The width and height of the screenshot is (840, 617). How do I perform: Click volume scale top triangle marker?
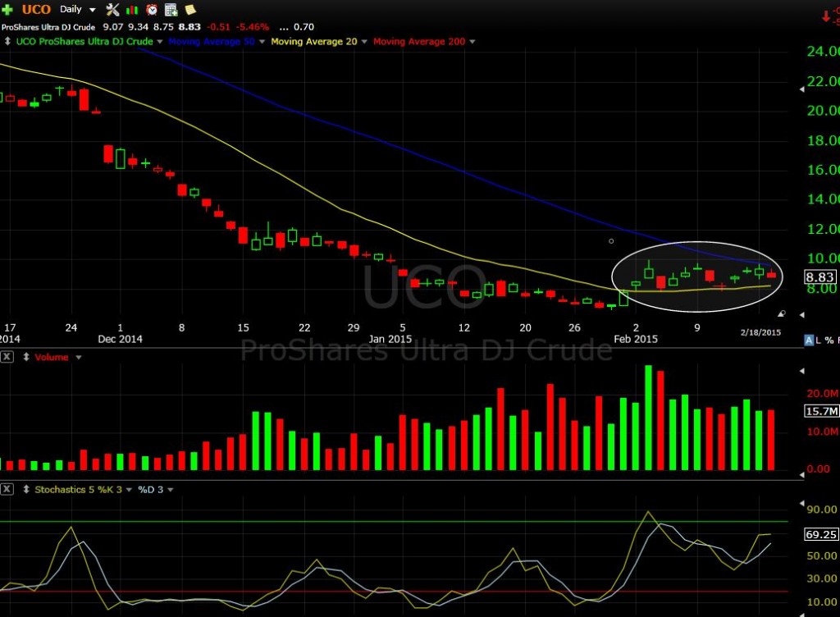802,371
